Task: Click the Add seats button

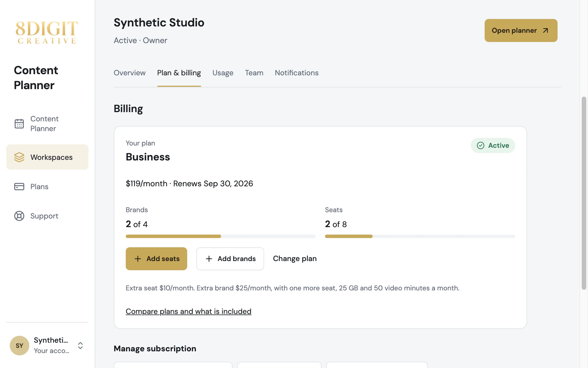Action: pyautogui.click(x=156, y=259)
